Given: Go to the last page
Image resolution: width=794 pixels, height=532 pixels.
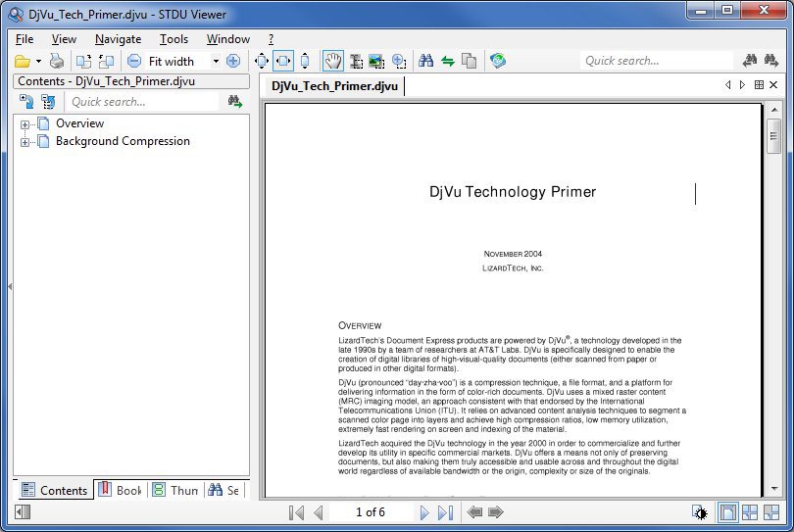Looking at the screenshot, I should [446, 512].
